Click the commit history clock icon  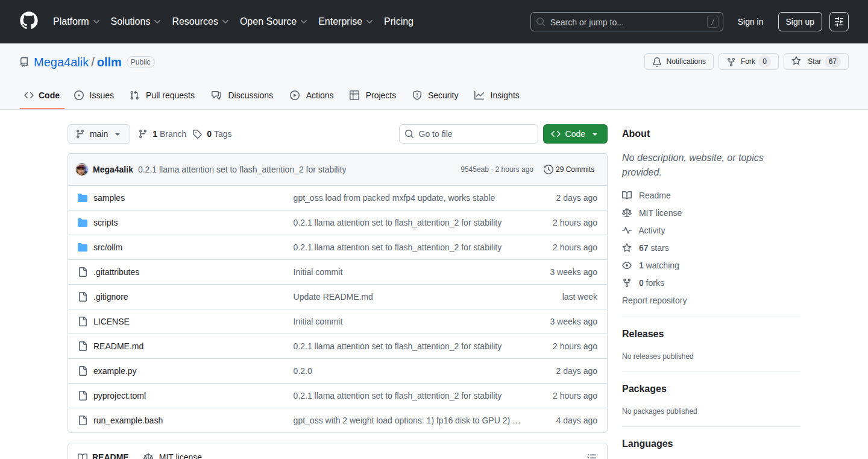548,169
